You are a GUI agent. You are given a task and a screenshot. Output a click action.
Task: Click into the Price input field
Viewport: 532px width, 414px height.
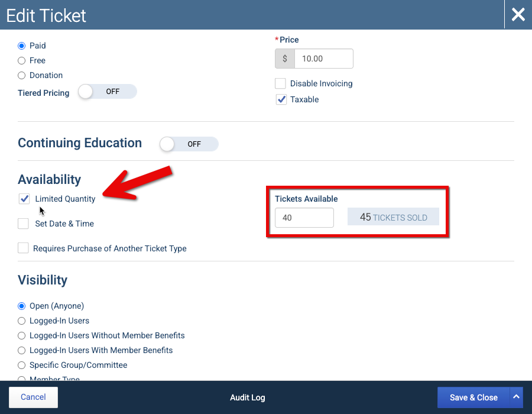click(x=324, y=59)
